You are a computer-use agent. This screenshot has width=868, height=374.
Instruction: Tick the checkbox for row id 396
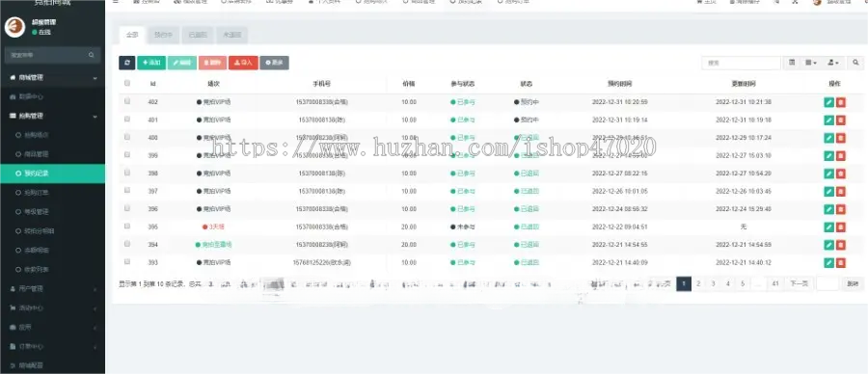click(127, 208)
